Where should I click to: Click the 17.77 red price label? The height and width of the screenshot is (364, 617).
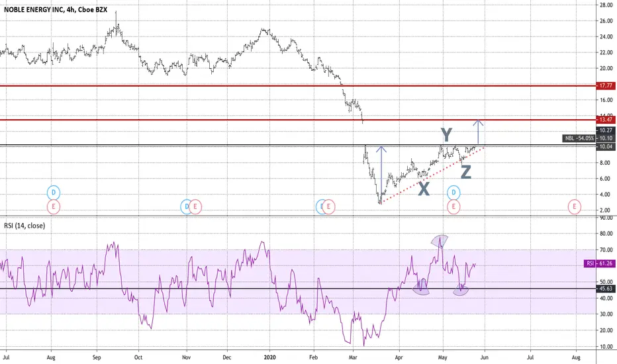click(x=605, y=85)
